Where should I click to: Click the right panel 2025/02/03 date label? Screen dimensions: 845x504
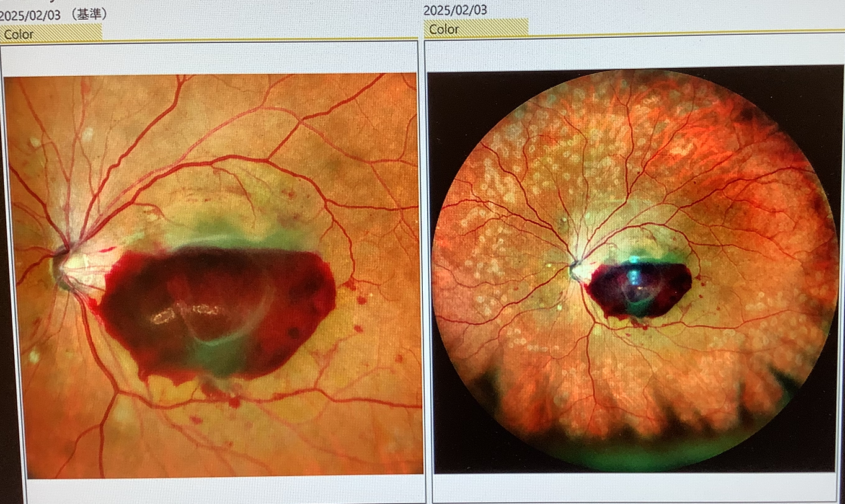tap(455, 10)
